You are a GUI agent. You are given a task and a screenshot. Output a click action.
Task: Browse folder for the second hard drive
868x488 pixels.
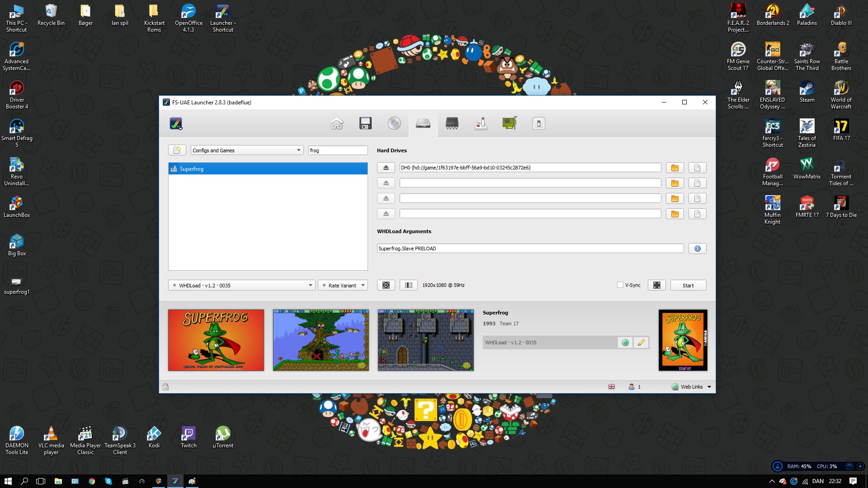[675, 183]
